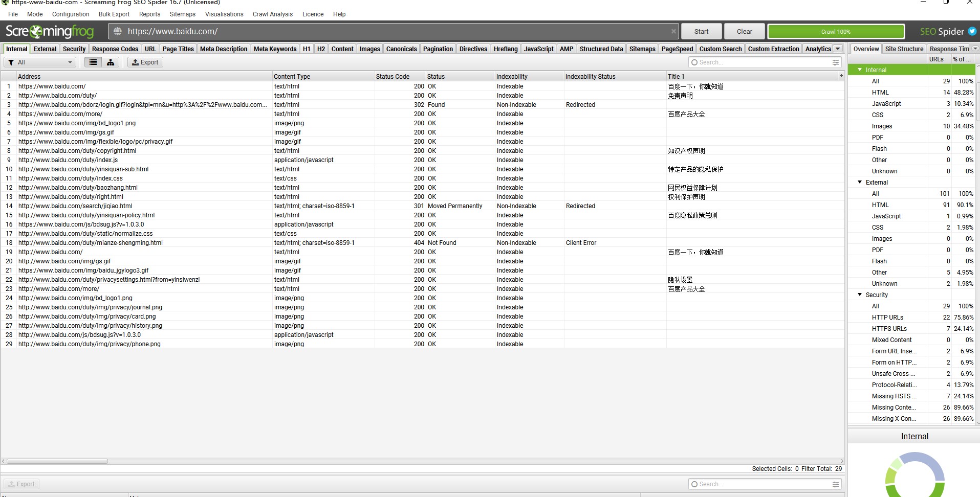
Task: Click the bottom panel Export button
Action: 21,484
